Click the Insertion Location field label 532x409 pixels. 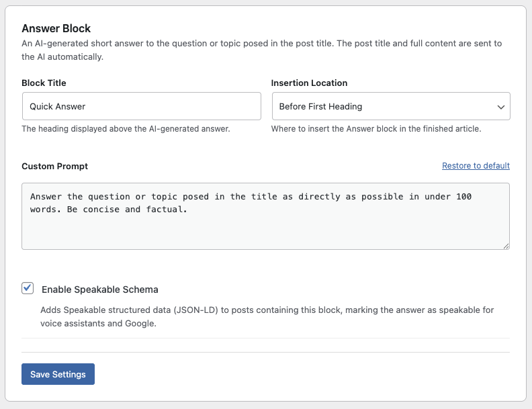tap(309, 83)
